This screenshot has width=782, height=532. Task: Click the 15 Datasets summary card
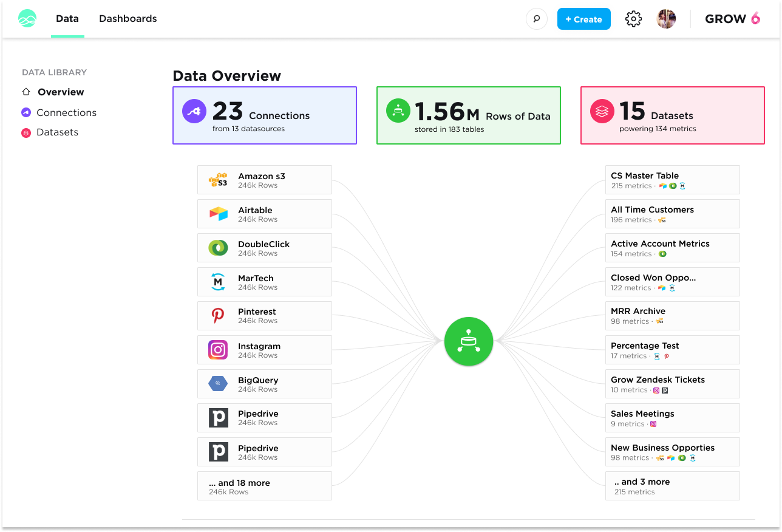tap(672, 115)
